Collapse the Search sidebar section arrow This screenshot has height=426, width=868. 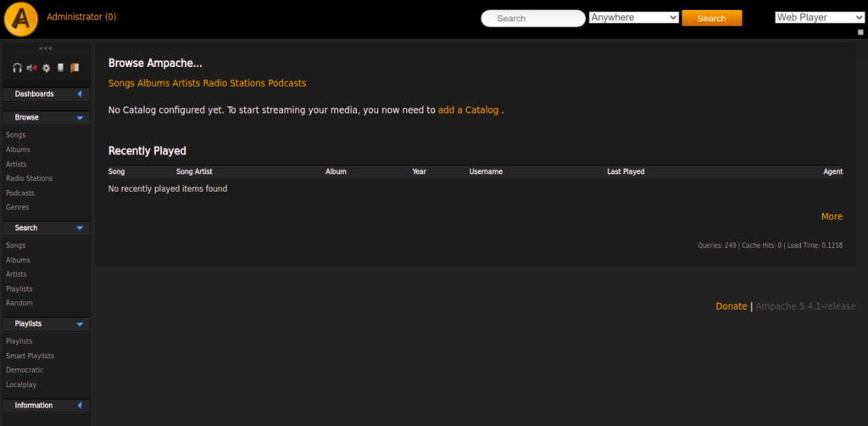[80, 228]
